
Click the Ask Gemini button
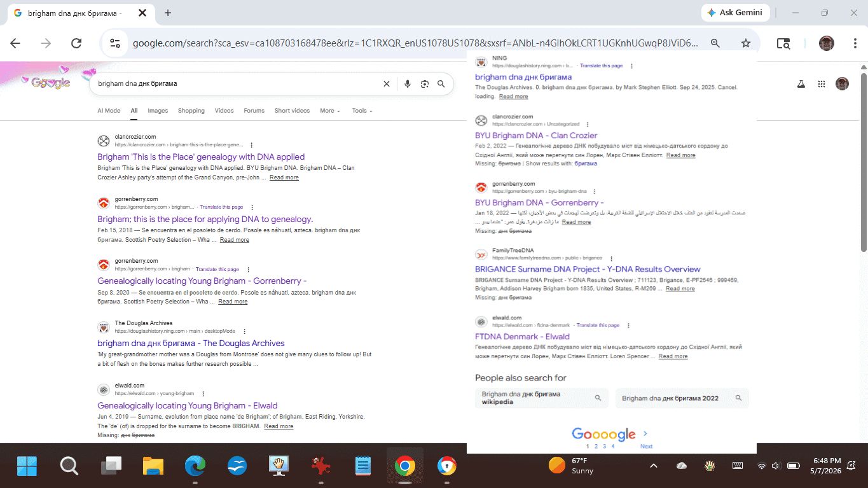736,13
